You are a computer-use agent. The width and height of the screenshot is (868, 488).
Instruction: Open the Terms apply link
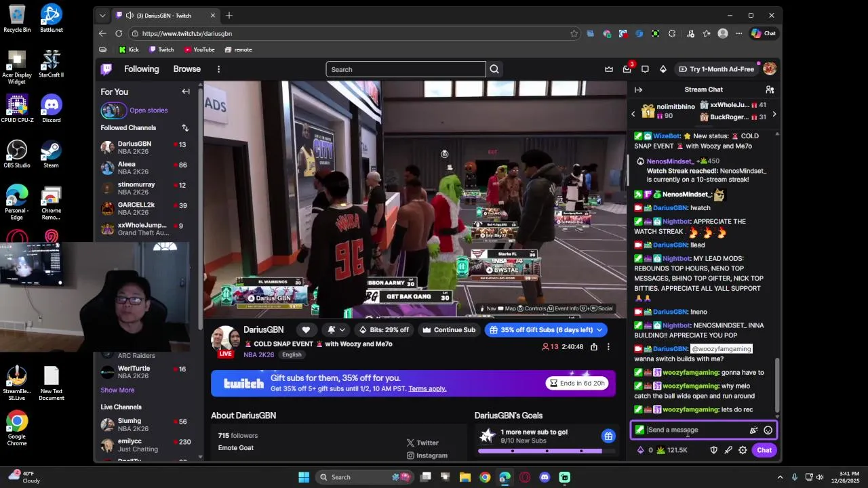point(427,389)
